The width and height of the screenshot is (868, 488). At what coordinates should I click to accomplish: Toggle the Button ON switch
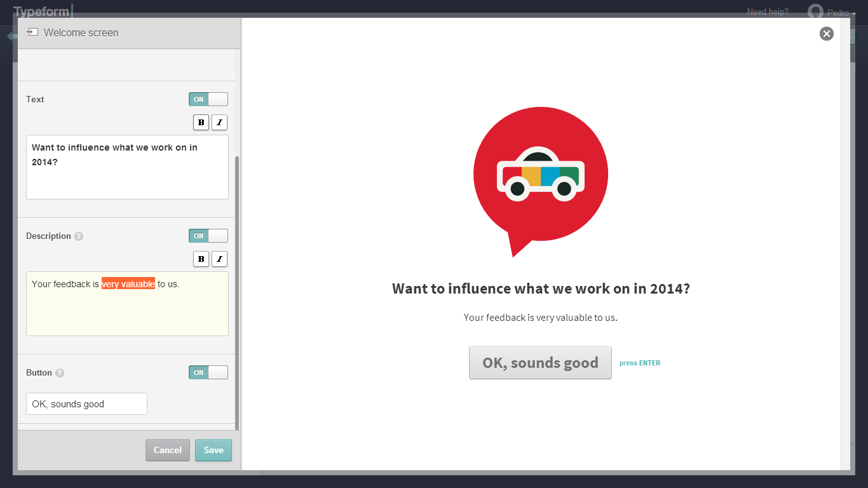(x=208, y=372)
